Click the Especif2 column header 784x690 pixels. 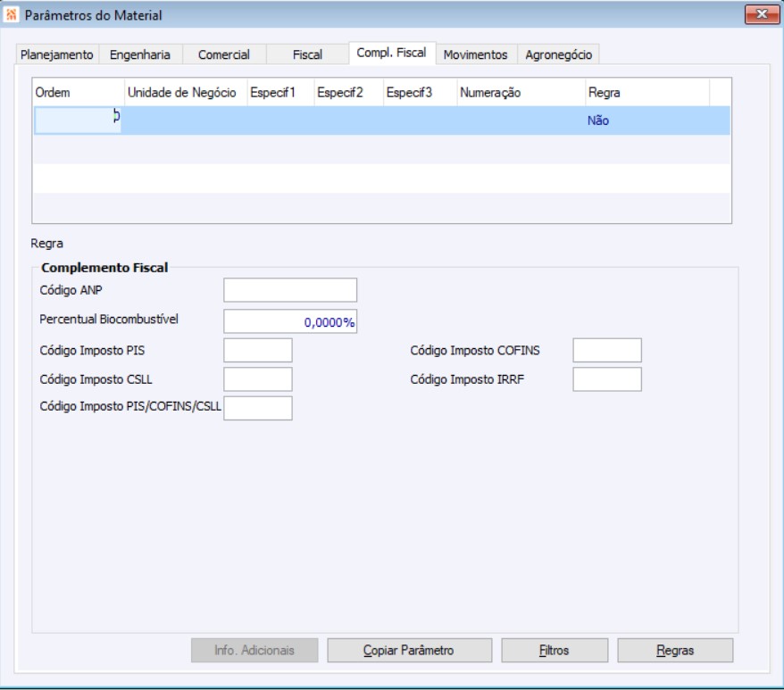tap(348, 93)
